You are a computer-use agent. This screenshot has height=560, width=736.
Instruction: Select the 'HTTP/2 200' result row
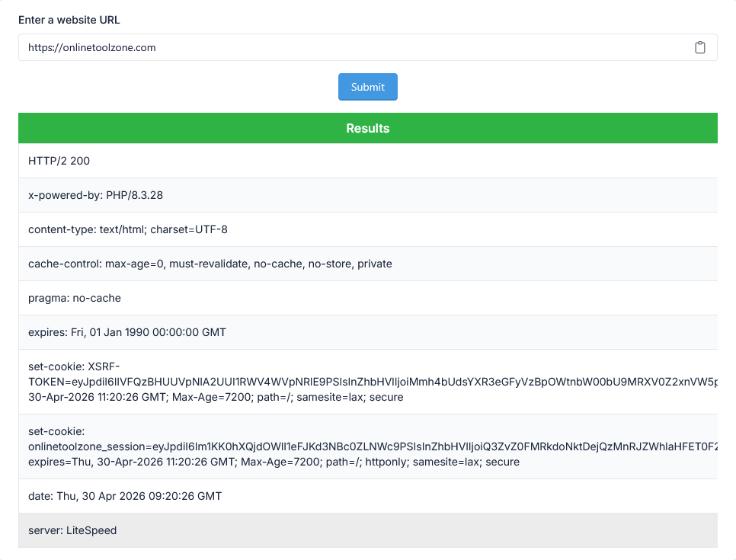pos(367,161)
